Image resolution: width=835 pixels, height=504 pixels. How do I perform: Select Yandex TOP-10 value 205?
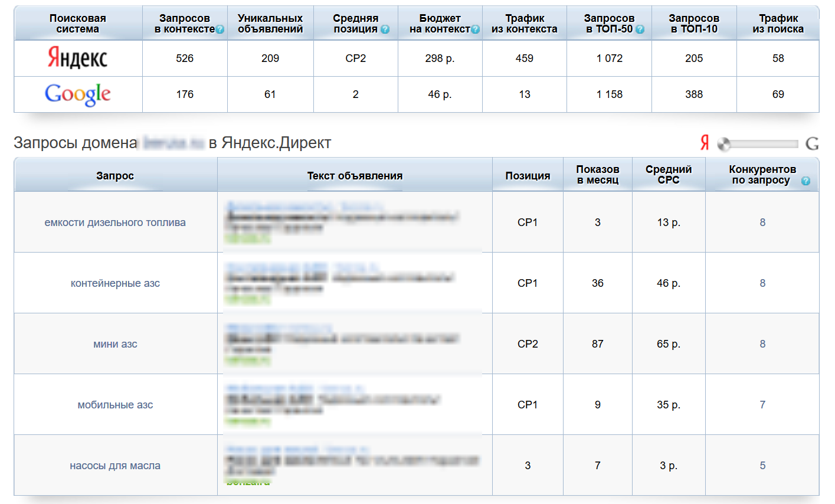tap(694, 58)
